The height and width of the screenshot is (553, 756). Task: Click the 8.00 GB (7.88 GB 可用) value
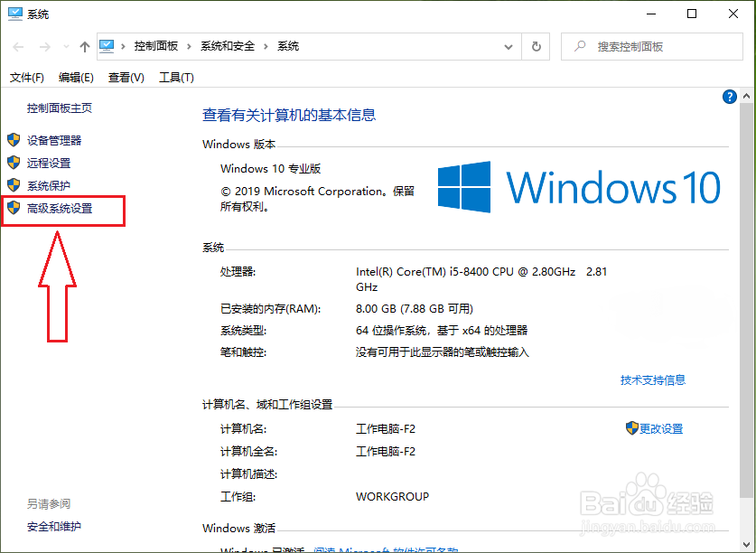(x=415, y=309)
